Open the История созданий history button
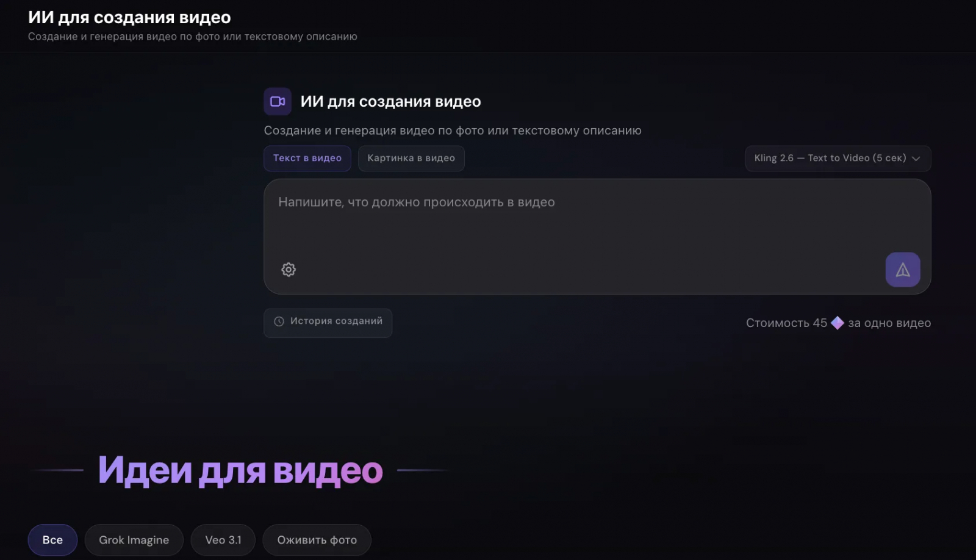976x560 pixels. (328, 323)
